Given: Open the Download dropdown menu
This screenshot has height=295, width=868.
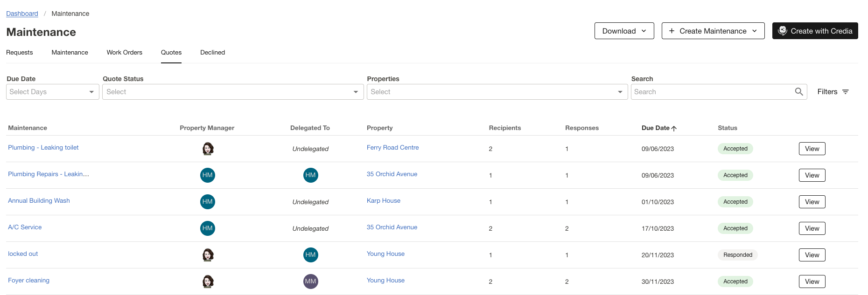Looking at the screenshot, I should 624,31.
